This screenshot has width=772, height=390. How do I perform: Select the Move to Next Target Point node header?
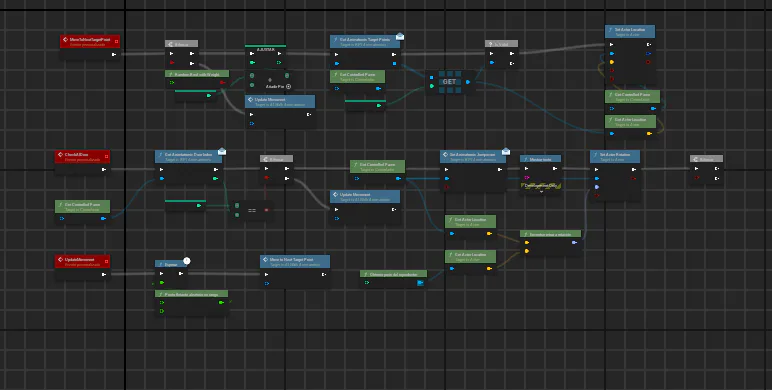295,261
